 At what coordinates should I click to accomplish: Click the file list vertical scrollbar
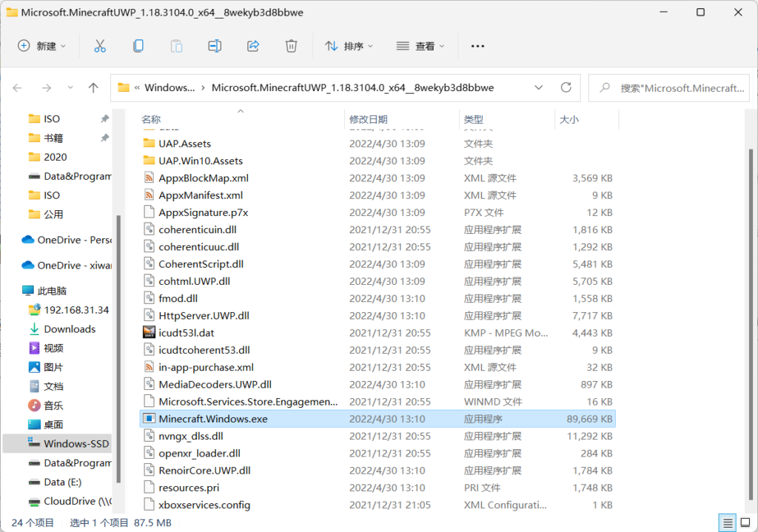[x=751, y=325]
